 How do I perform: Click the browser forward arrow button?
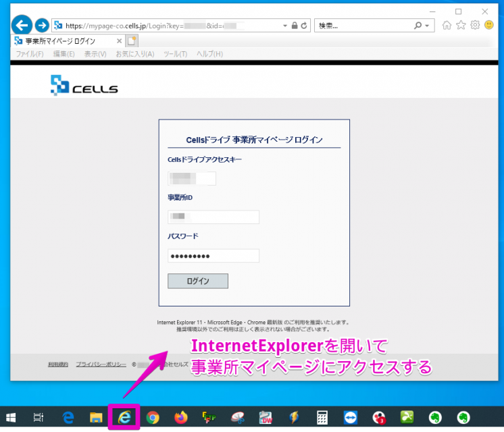pyautogui.click(x=42, y=25)
